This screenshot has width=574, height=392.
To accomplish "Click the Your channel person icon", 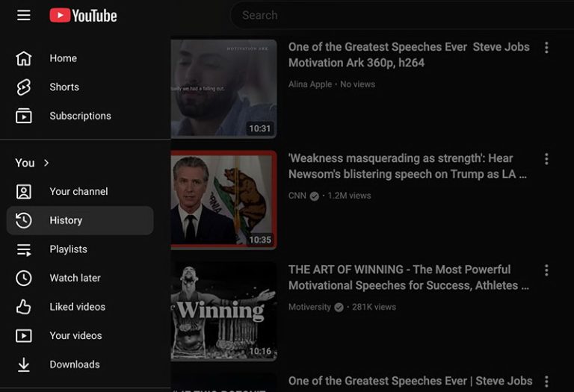I will pos(24,192).
